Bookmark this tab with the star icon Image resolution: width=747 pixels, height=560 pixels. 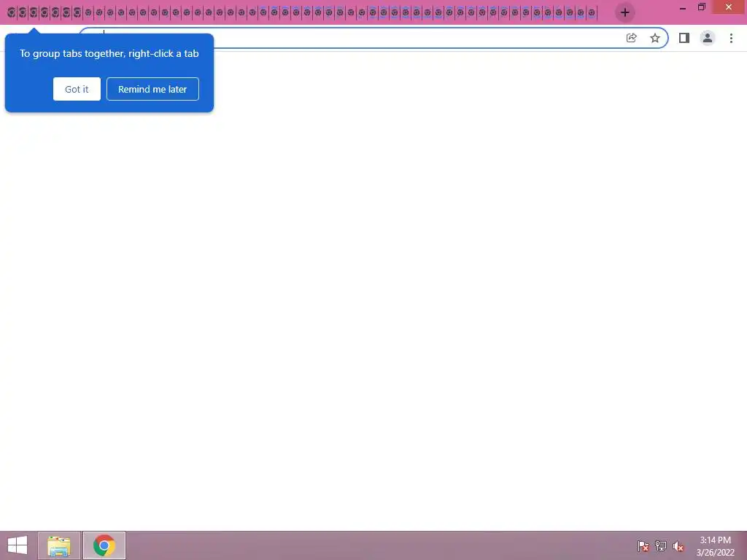pos(655,38)
